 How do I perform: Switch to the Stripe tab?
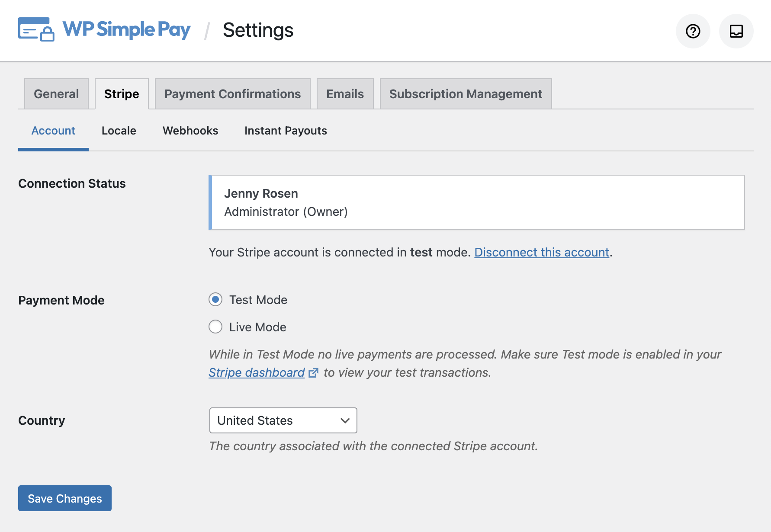(122, 94)
